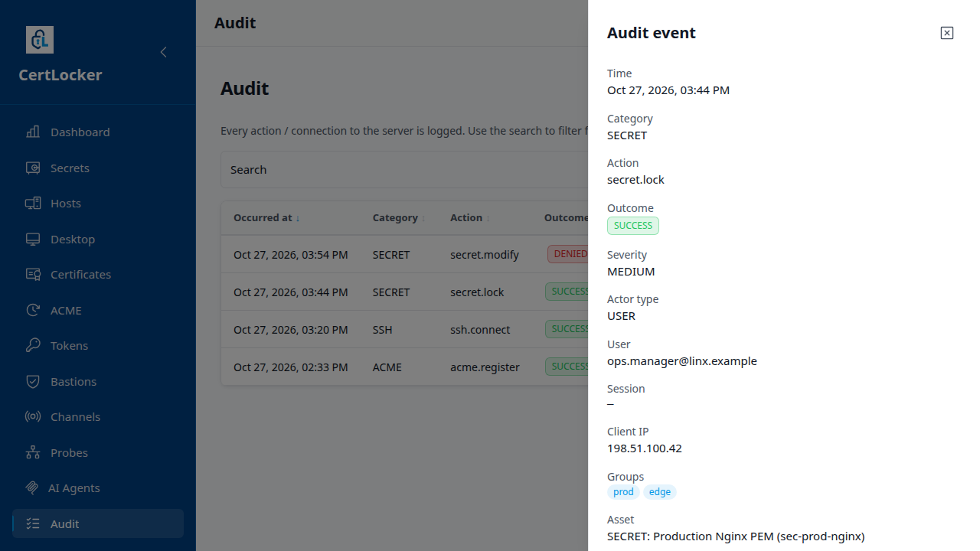Click the CertLocker padlock logo
The image size is (980, 551).
pyautogui.click(x=40, y=40)
